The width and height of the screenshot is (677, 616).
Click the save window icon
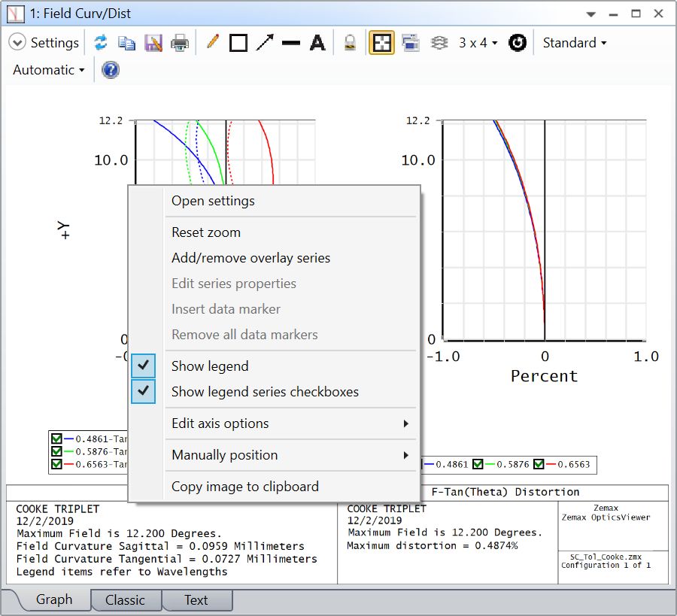pos(153,43)
